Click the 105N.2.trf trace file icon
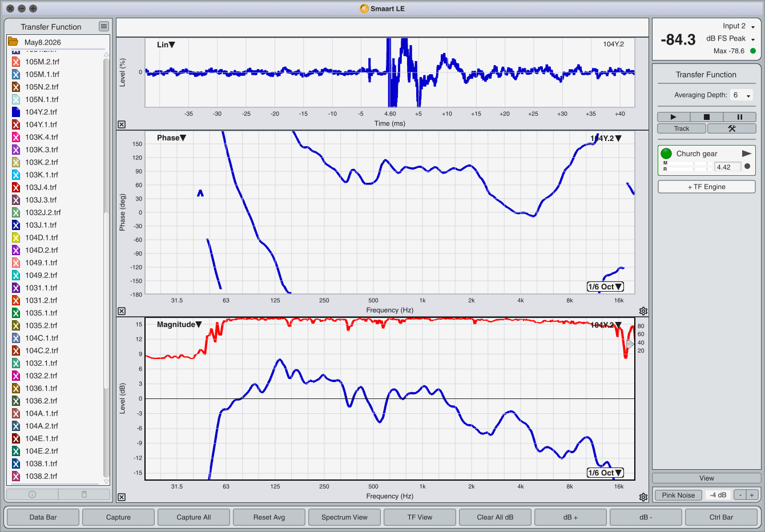The height and width of the screenshot is (532, 765). [16, 87]
